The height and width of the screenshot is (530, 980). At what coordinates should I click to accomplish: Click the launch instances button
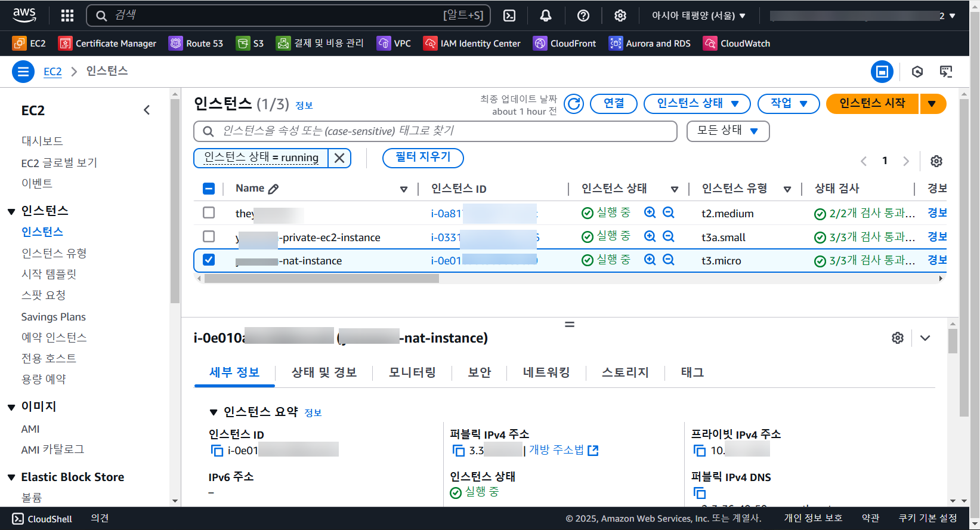pos(872,104)
